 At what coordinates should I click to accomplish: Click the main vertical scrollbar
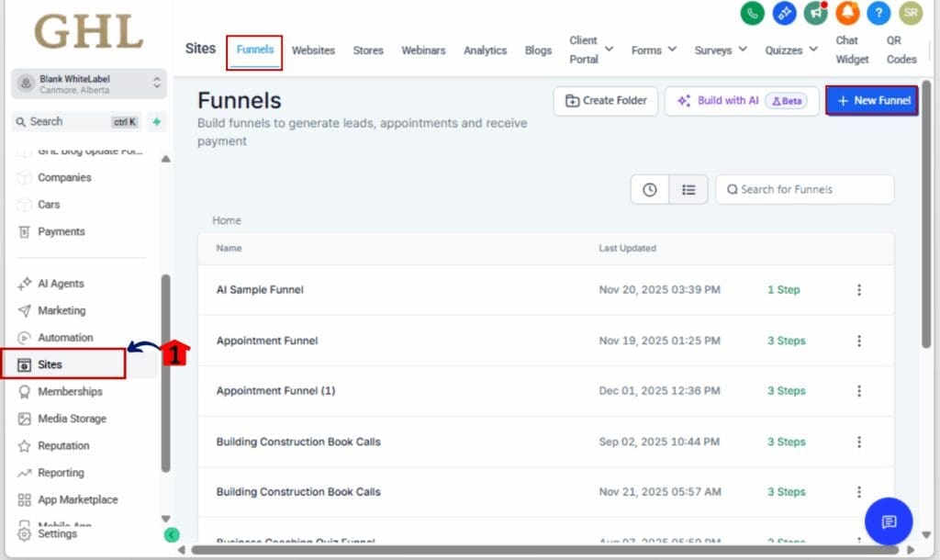click(x=926, y=214)
